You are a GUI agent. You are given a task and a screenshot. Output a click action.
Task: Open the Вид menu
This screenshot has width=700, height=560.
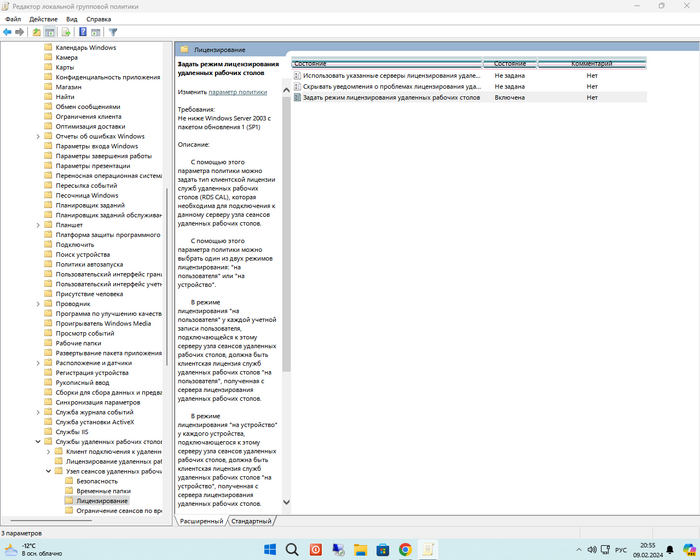pos(71,19)
